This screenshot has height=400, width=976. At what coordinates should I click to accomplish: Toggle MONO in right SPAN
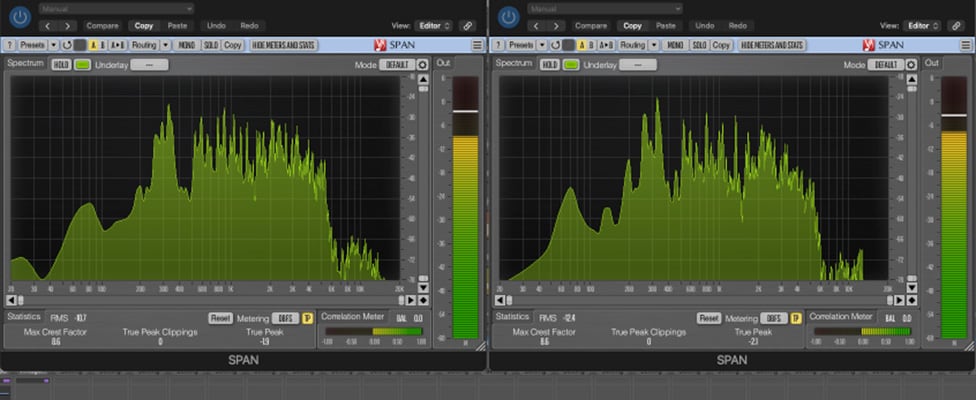click(675, 45)
